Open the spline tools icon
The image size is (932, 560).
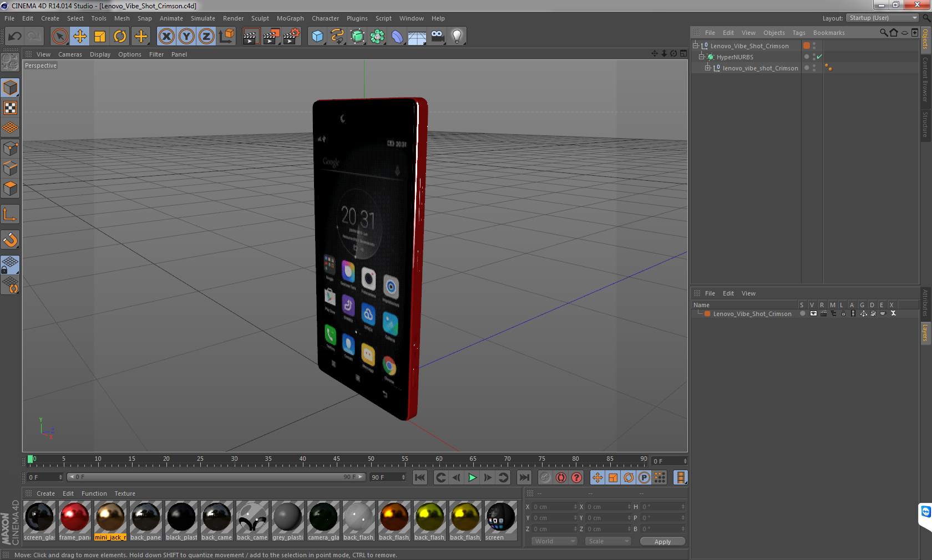pyautogui.click(x=337, y=37)
